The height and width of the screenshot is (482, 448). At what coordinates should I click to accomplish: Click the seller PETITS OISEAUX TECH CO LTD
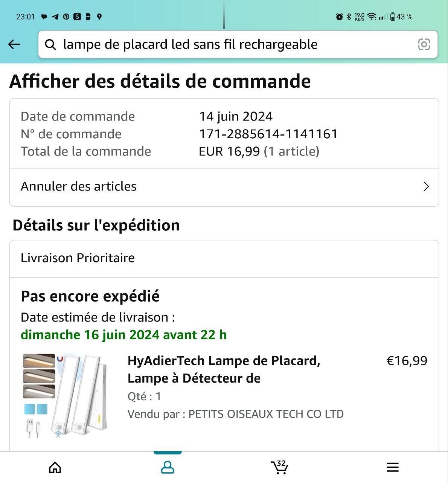click(x=266, y=414)
